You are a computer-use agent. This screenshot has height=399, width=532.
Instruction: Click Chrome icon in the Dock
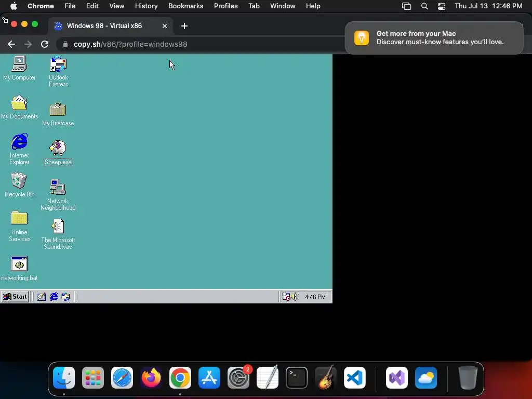tap(180, 378)
